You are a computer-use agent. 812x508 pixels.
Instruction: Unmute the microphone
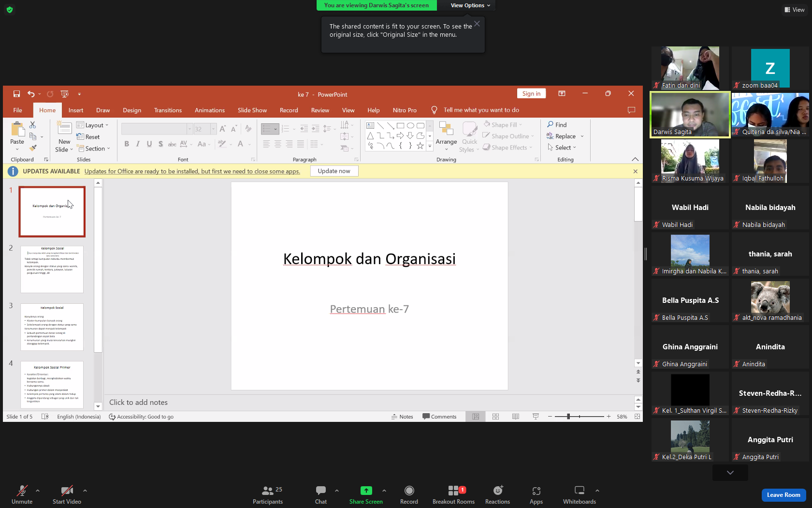point(22,495)
